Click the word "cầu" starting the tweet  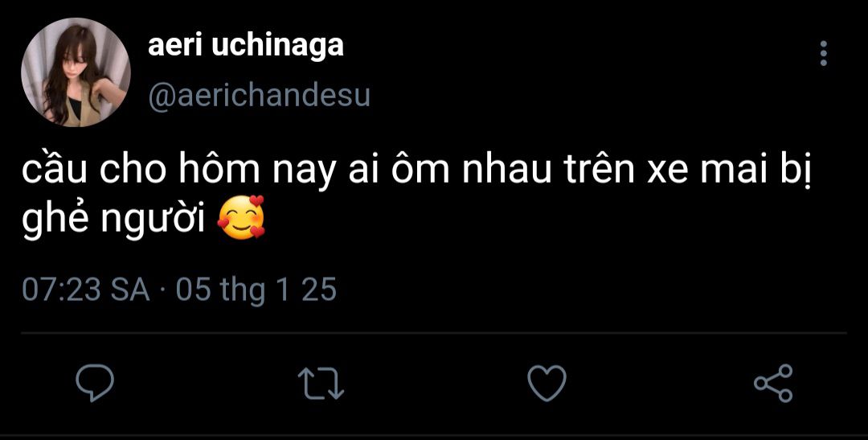[54, 174]
